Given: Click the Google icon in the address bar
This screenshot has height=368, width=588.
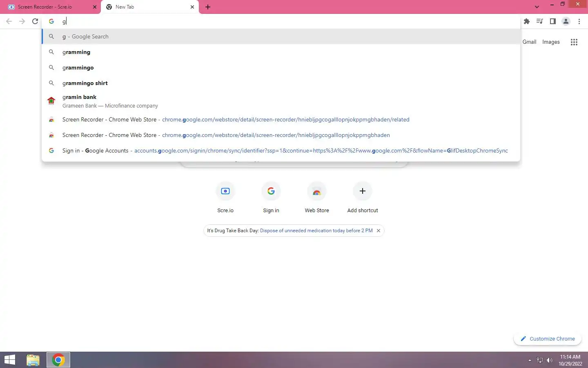Looking at the screenshot, I should click(51, 21).
